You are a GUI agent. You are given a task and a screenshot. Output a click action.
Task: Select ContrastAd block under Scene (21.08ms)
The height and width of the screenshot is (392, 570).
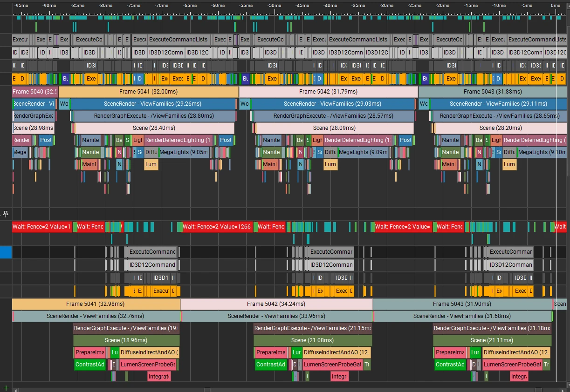[x=271, y=365]
